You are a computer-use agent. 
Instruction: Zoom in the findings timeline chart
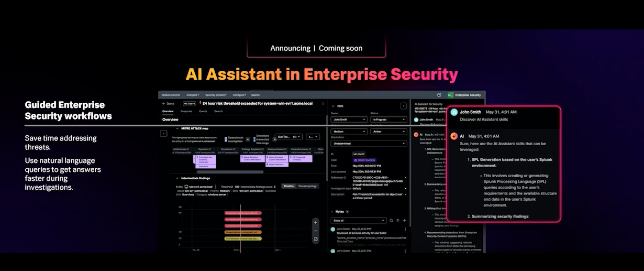316,222
